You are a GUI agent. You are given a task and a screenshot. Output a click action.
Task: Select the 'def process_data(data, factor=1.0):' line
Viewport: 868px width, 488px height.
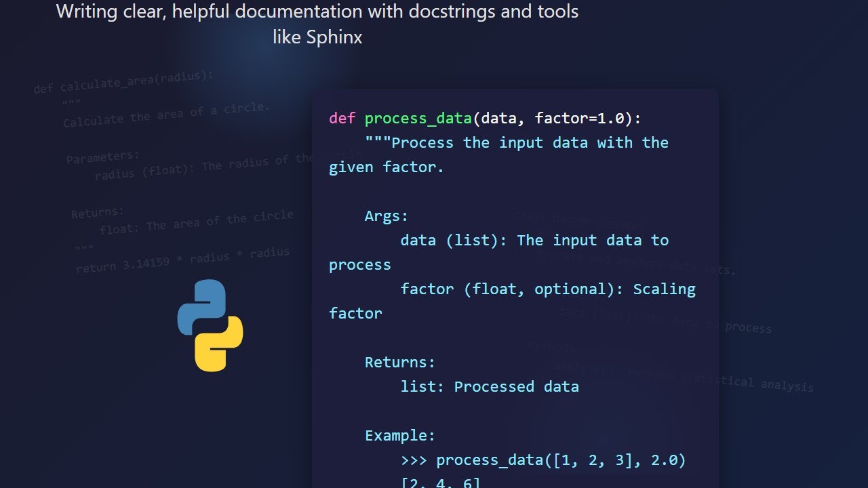tap(485, 119)
